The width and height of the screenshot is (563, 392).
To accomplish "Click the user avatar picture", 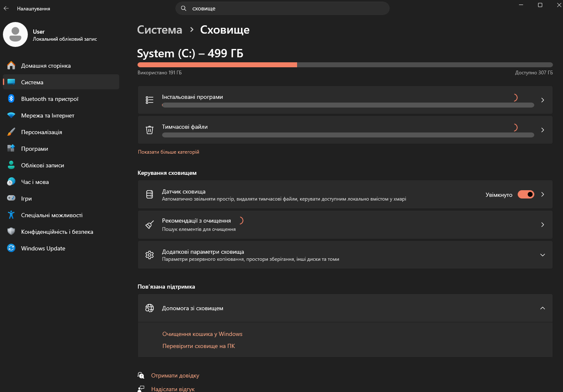I will 15,34.
